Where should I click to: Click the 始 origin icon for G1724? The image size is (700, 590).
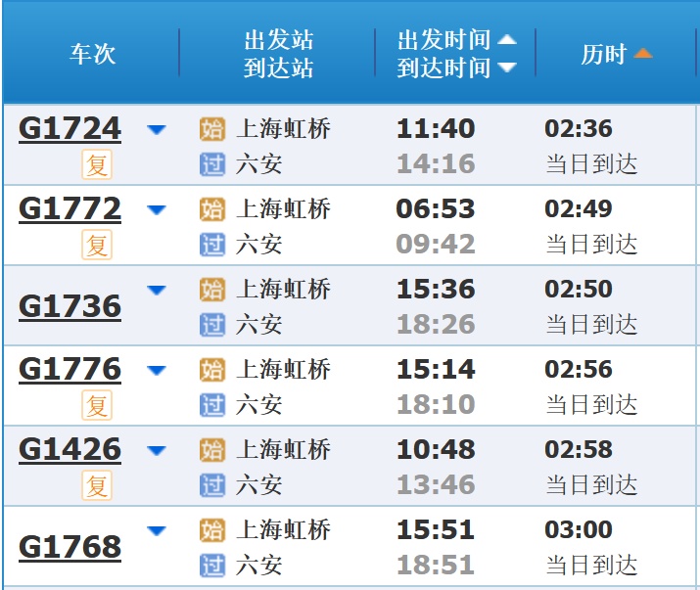coord(212,129)
